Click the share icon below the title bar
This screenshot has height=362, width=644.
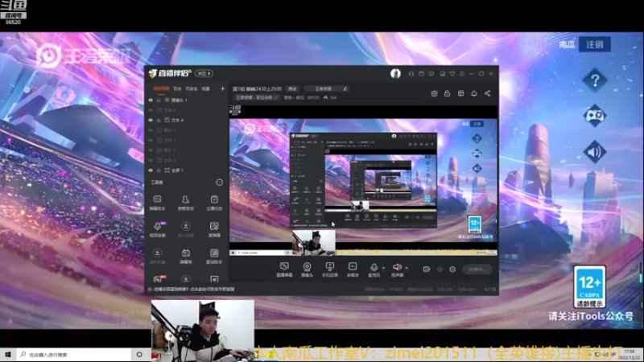[487, 93]
